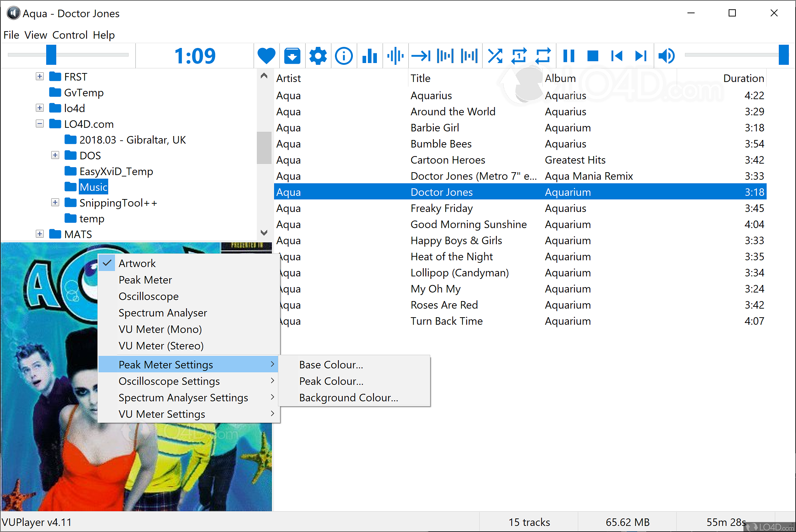
Task: Show track information via the info icon
Action: [x=344, y=55]
